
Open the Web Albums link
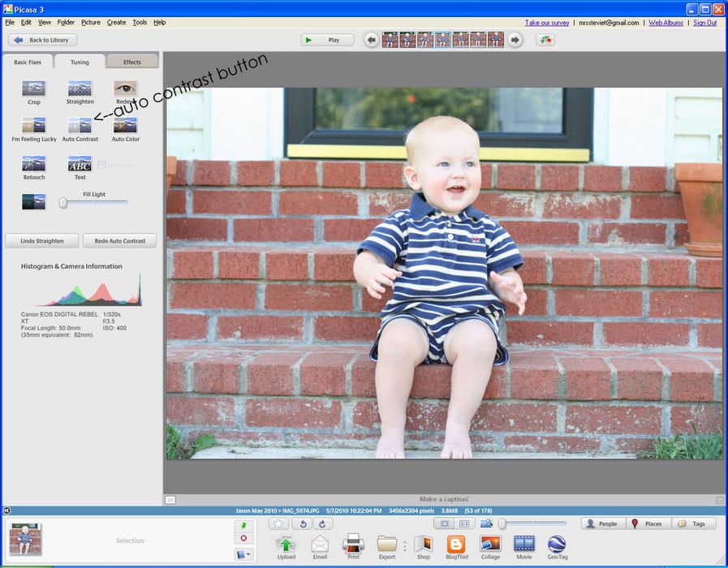click(666, 23)
